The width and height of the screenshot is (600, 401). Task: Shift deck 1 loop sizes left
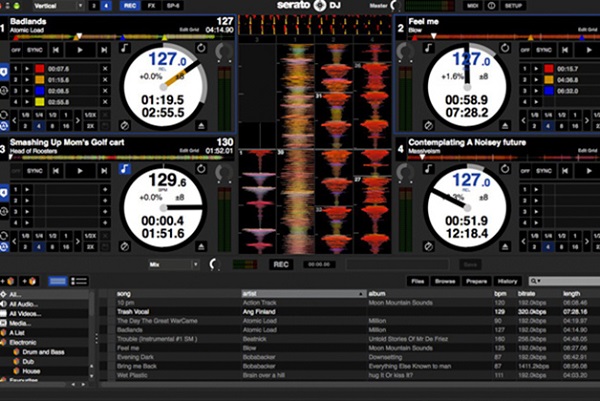point(14,120)
